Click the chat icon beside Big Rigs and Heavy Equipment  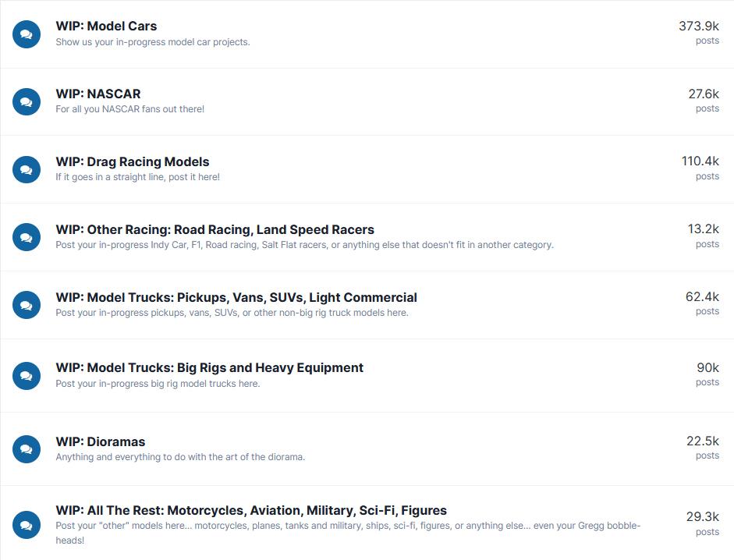[x=27, y=375]
